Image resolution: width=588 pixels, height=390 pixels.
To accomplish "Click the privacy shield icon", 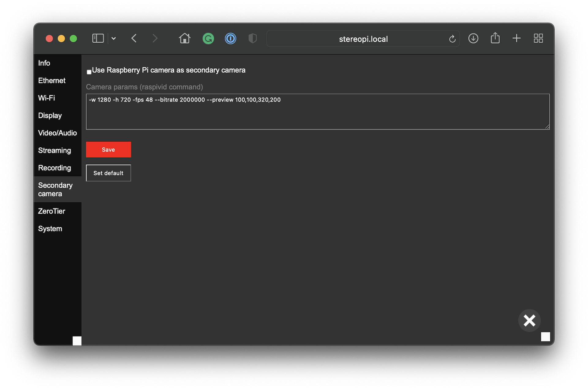I will coord(252,39).
